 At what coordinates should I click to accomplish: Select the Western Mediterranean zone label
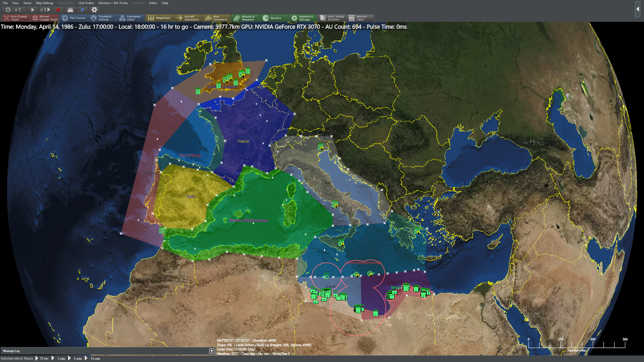(249, 220)
